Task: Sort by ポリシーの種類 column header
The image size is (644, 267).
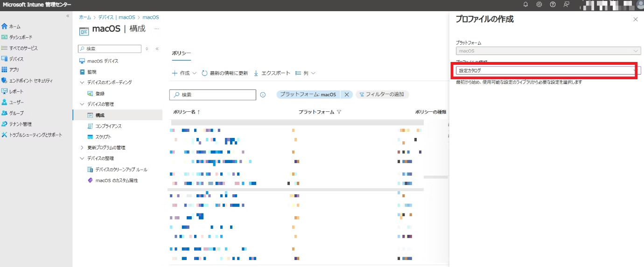Action: click(x=431, y=112)
